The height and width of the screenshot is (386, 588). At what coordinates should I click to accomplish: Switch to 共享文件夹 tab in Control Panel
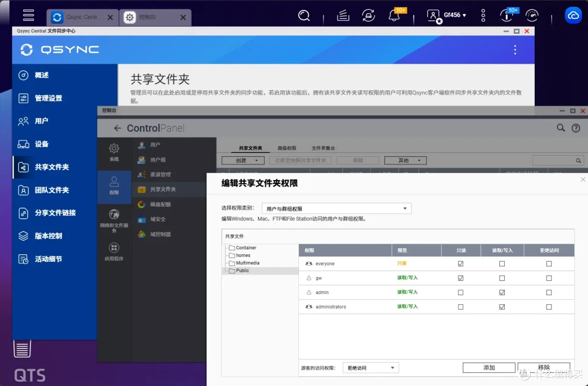250,148
